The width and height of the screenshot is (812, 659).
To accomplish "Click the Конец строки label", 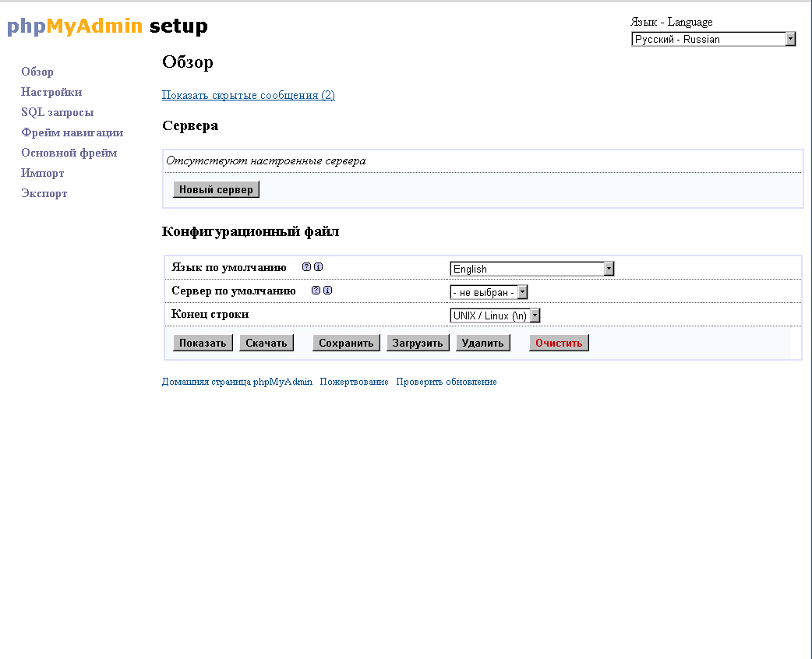I will point(210,314).
